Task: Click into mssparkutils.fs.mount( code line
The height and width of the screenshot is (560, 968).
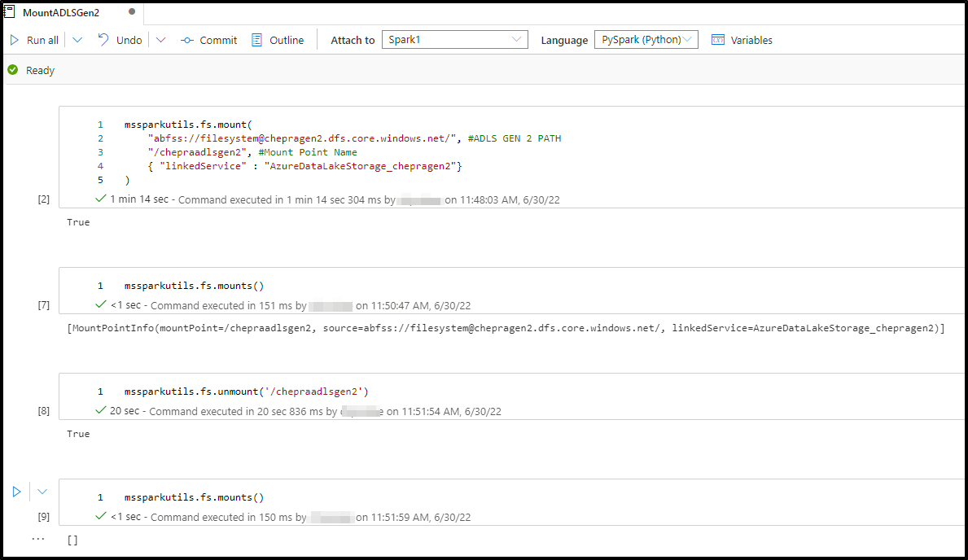Action: [188, 125]
